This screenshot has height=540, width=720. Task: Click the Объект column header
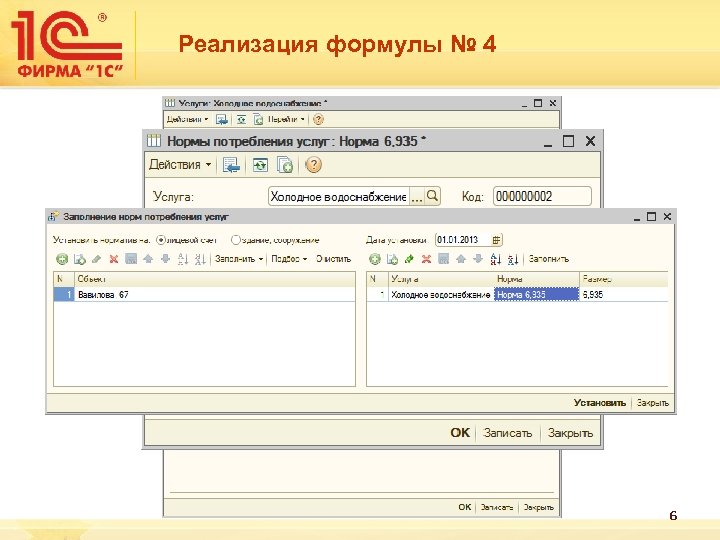tap(214, 279)
